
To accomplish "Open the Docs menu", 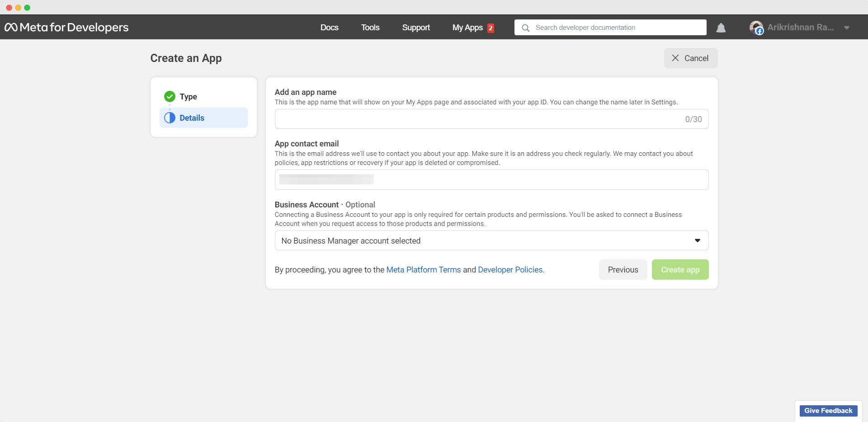I will coord(329,28).
